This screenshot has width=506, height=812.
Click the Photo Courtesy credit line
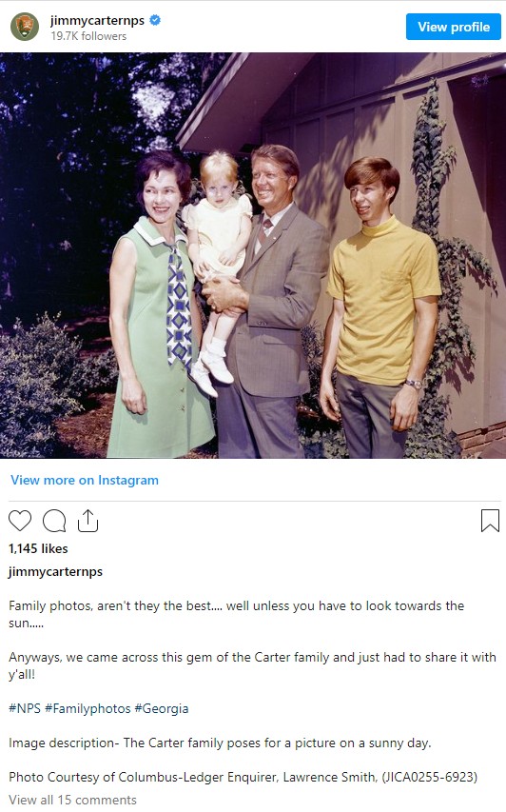point(243,778)
